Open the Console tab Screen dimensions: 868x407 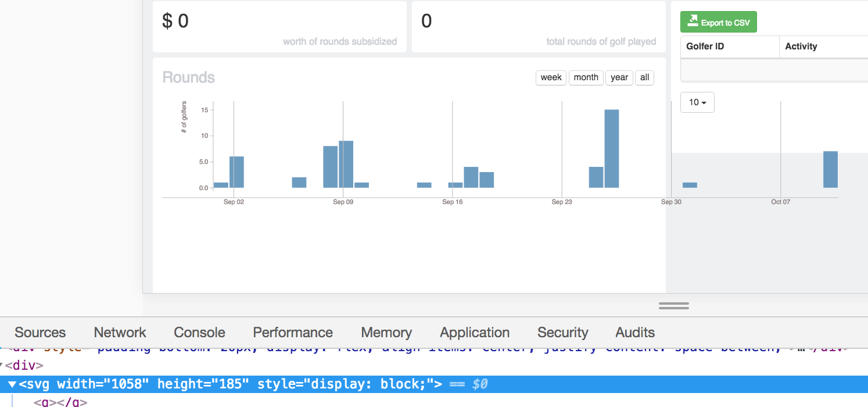coord(199,332)
